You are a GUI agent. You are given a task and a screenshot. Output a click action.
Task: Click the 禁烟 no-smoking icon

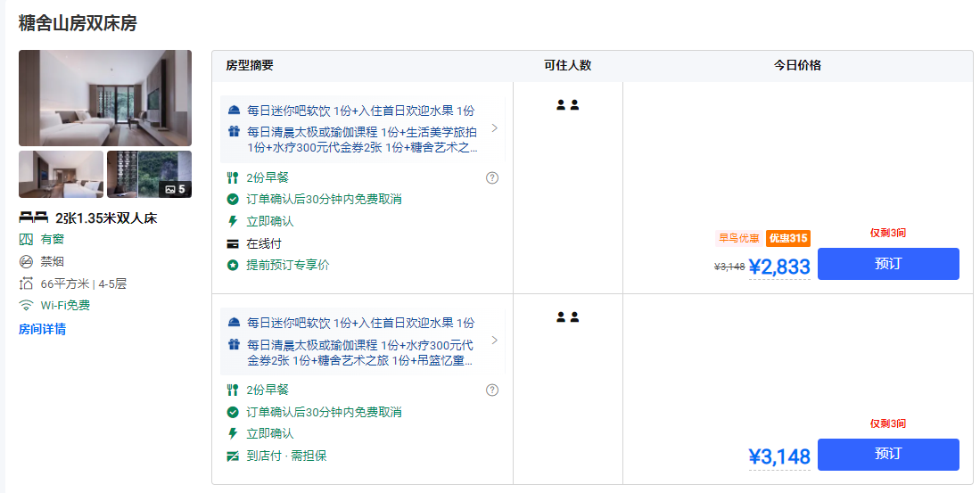pos(26,261)
